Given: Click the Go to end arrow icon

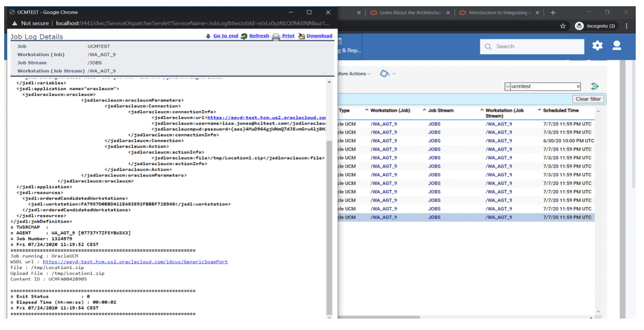Looking at the screenshot, I should [x=209, y=36].
